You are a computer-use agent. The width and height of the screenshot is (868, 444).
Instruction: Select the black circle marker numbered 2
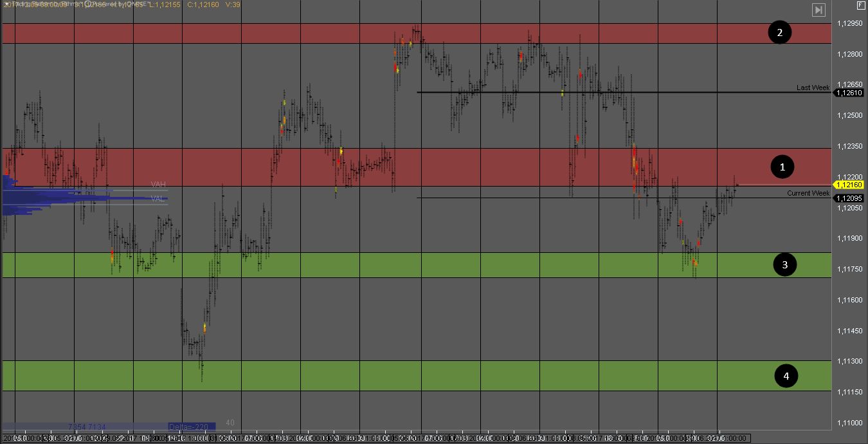pyautogui.click(x=779, y=32)
